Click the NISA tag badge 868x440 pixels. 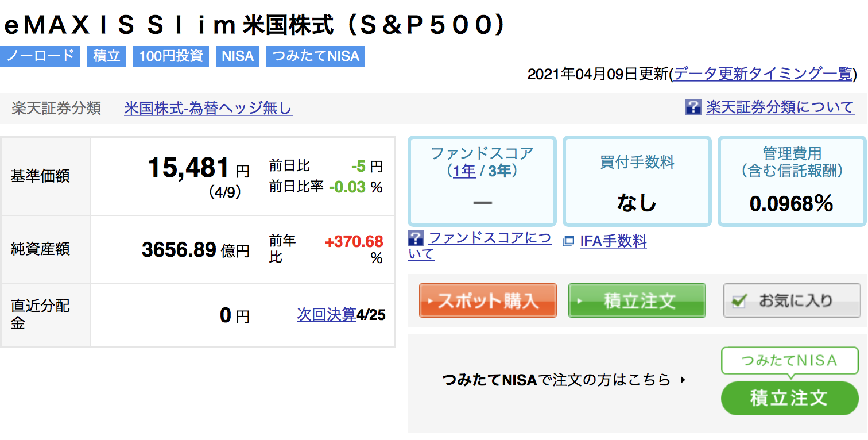(238, 56)
